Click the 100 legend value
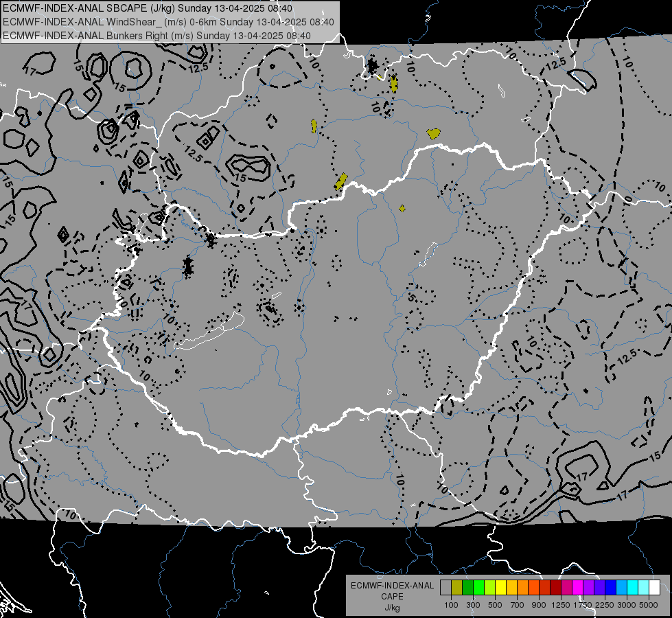The height and width of the screenshot is (618, 672). tap(451, 605)
